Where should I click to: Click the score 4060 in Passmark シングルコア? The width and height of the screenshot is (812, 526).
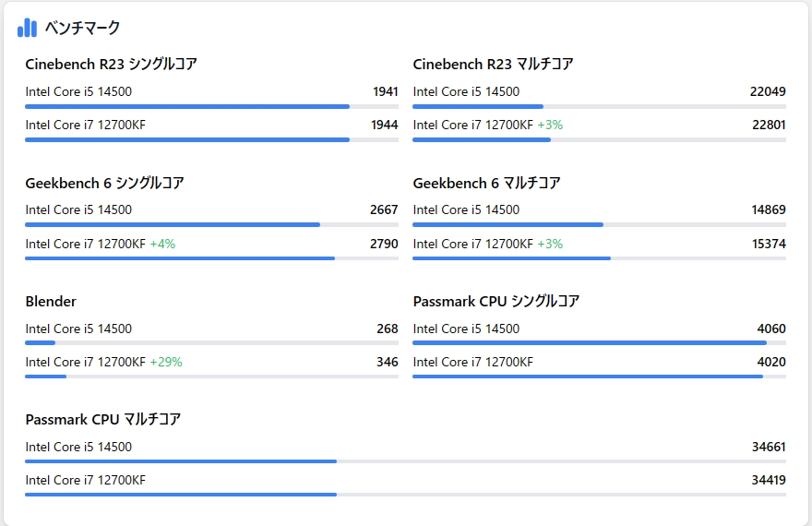pos(771,329)
